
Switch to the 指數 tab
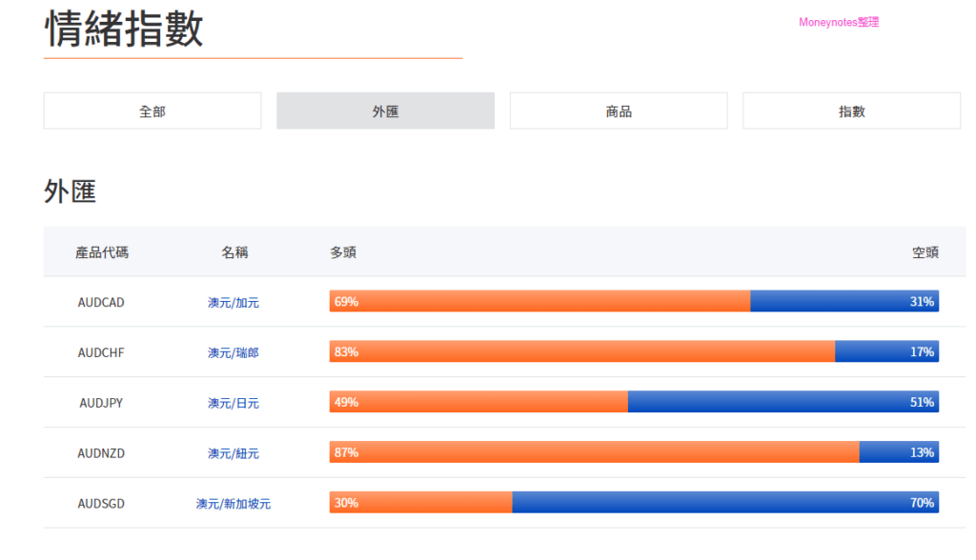pyautogui.click(x=851, y=110)
